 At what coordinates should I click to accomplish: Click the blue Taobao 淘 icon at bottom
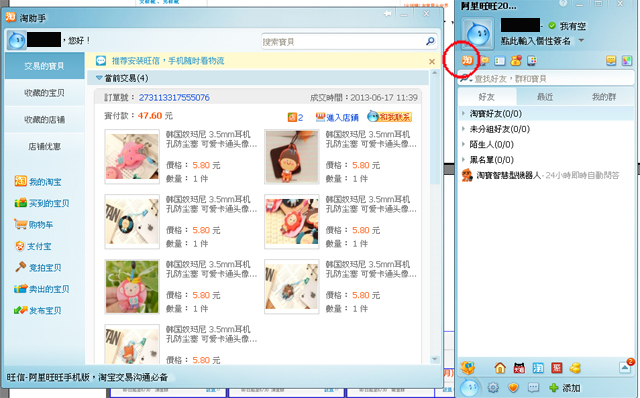538,368
